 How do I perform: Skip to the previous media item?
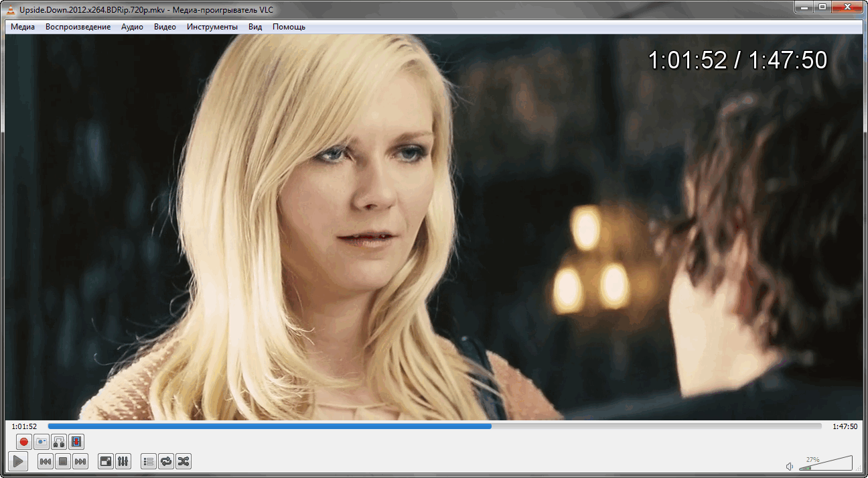click(46, 461)
